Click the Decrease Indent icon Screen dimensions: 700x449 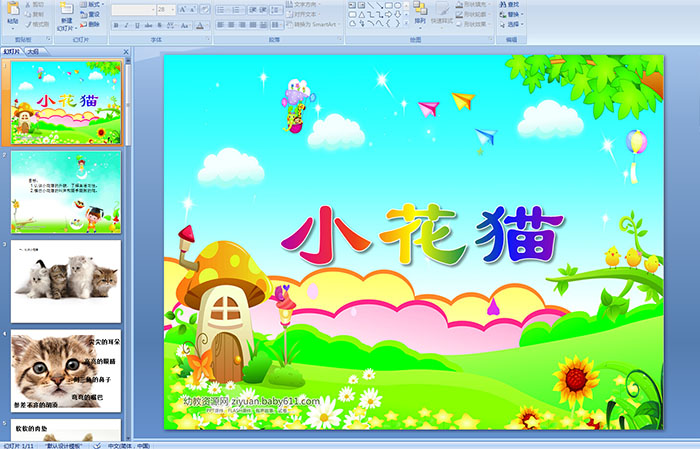point(253,10)
